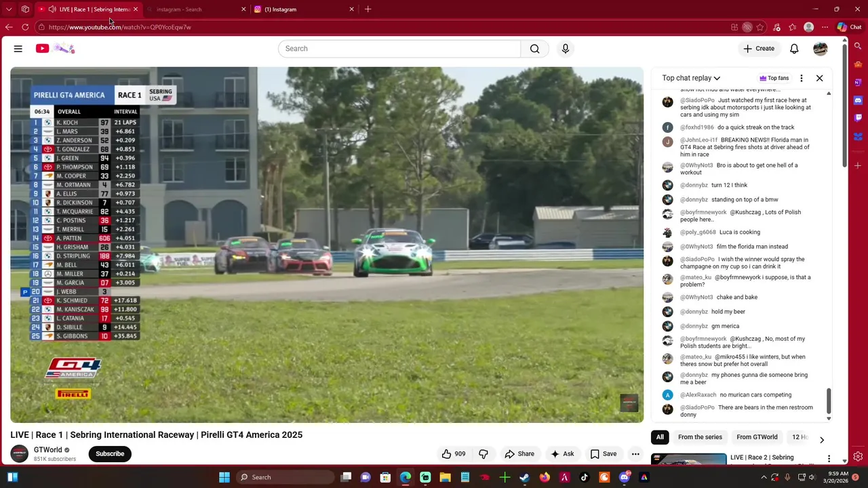The width and height of the screenshot is (868, 488).
Task: Open YouTube notifications bell
Action: pyautogui.click(x=794, y=49)
